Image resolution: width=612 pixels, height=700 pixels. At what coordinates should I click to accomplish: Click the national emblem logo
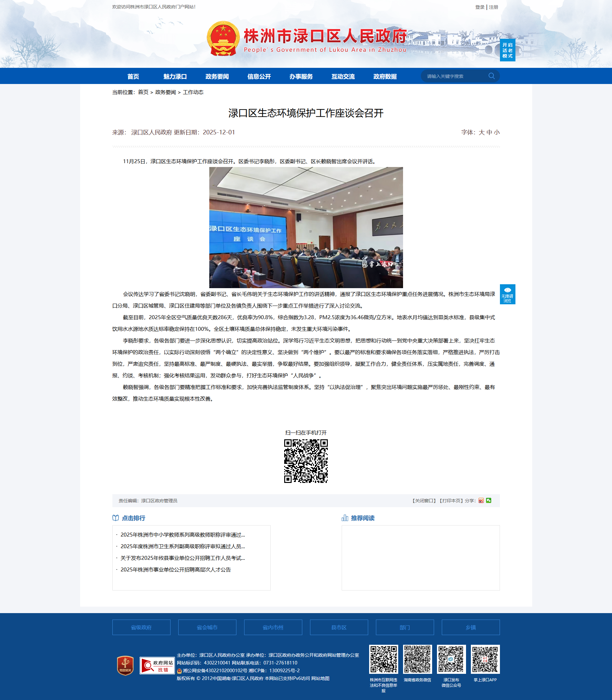pos(223,38)
